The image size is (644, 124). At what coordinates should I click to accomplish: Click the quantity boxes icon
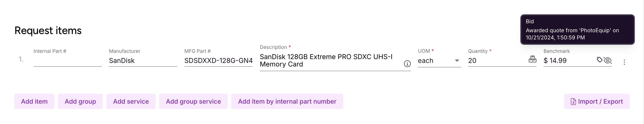click(532, 59)
